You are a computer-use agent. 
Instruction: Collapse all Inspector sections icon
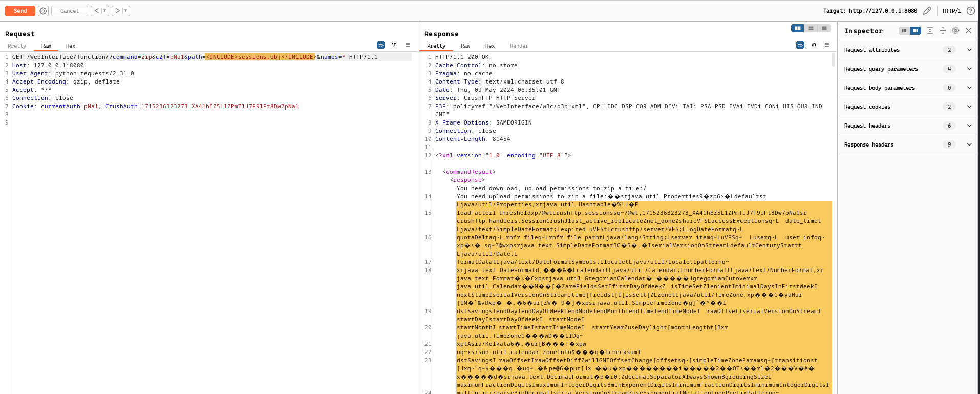[943, 31]
